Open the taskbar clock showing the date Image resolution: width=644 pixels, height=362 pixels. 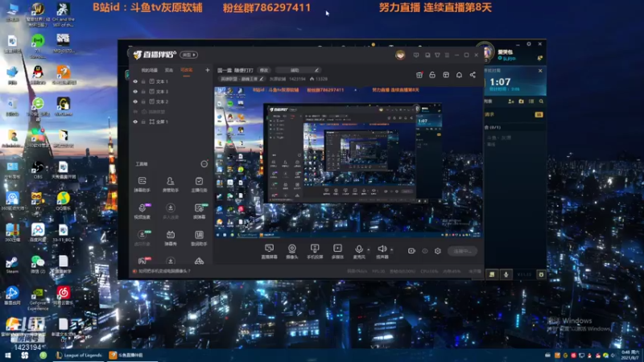[630, 356]
